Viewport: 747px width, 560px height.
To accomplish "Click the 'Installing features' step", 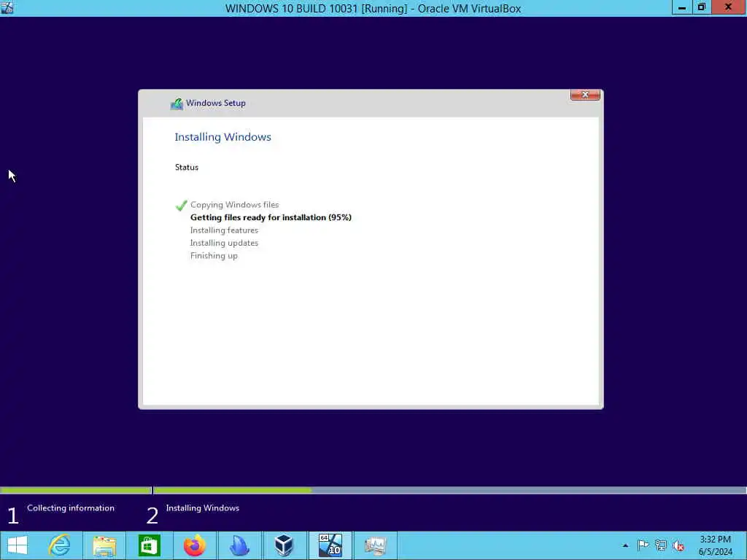I will [x=225, y=230].
